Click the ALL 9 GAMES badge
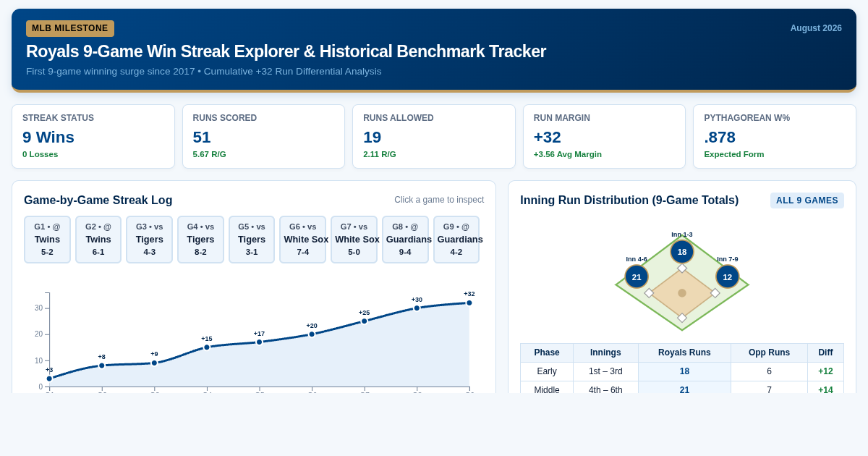The image size is (868, 456). click(x=807, y=200)
